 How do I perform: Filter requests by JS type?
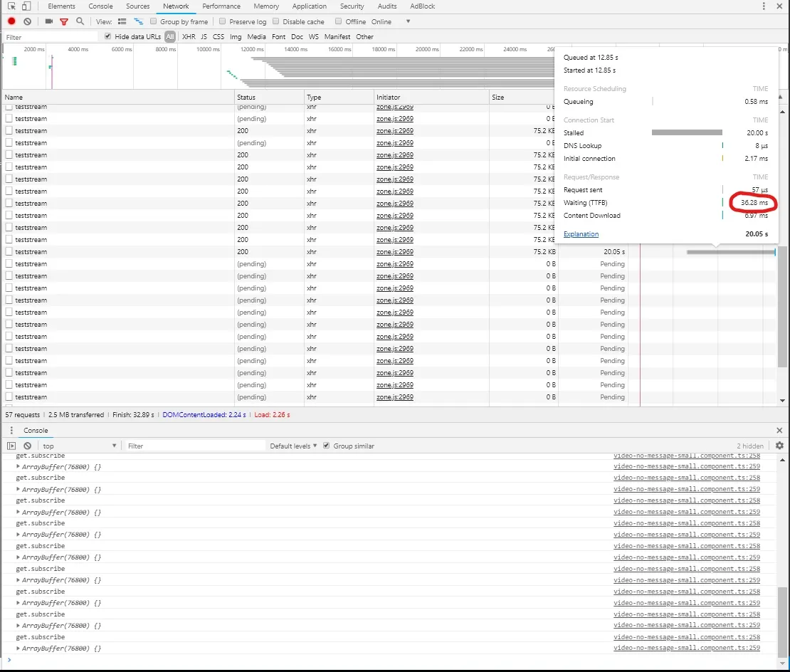tap(204, 37)
